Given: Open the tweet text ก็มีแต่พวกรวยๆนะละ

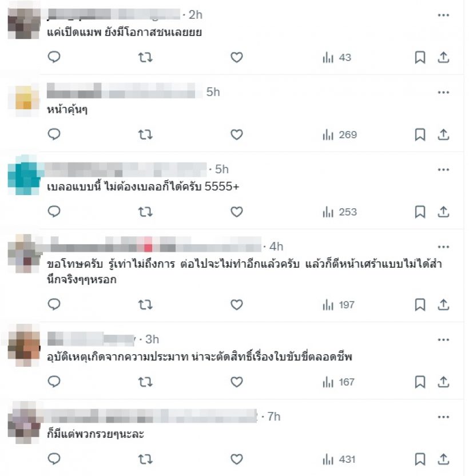Looking at the screenshot, I should click(x=96, y=434).
